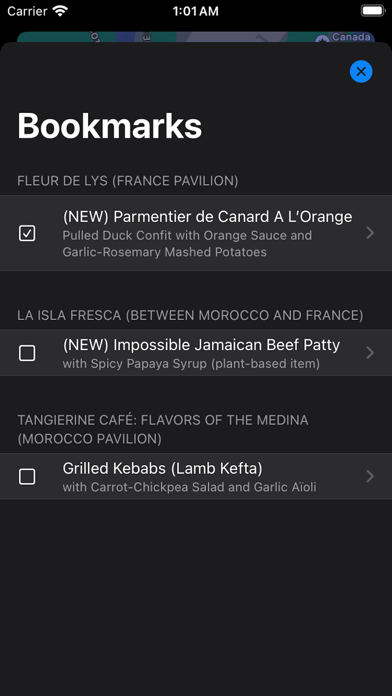Open Parmentier de Canard details chevron
The height and width of the screenshot is (696, 392).
(370, 233)
